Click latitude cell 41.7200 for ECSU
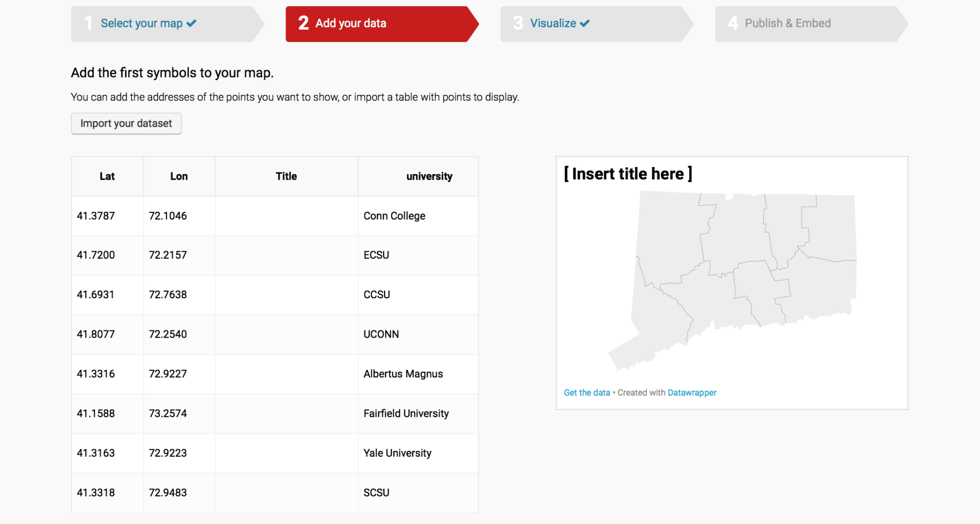The image size is (980, 524). click(96, 255)
